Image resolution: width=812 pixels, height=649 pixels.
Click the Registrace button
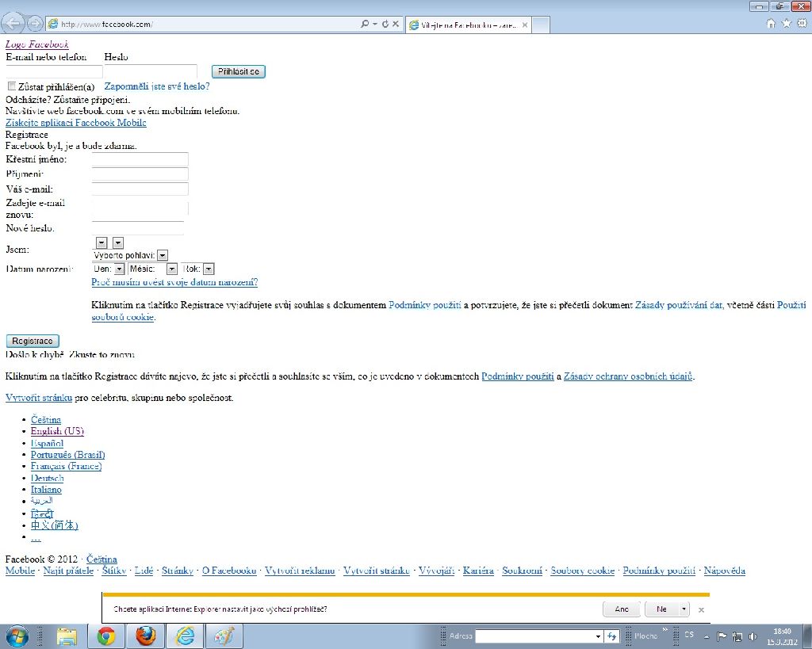tap(33, 341)
